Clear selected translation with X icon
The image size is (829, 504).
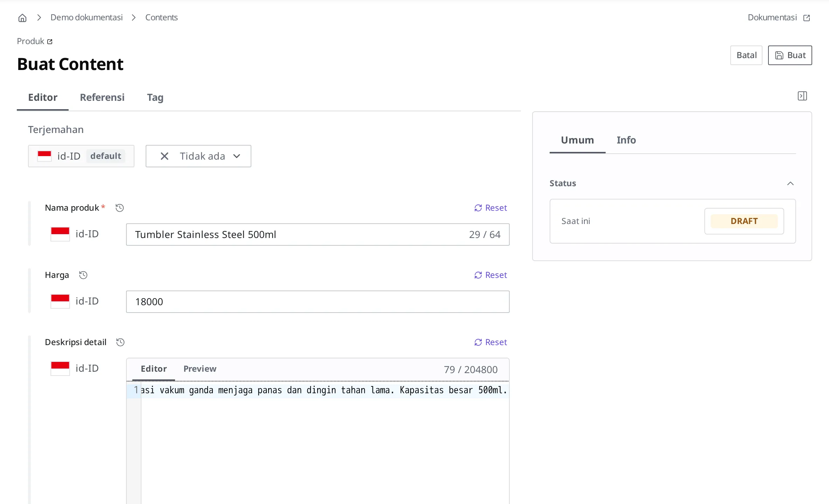point(165,156)
